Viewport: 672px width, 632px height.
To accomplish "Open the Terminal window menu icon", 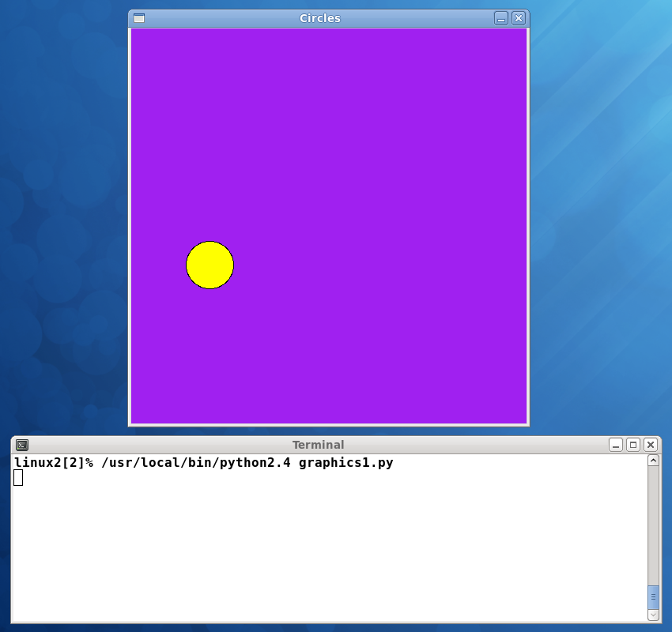I will click(x=22, y=445).
